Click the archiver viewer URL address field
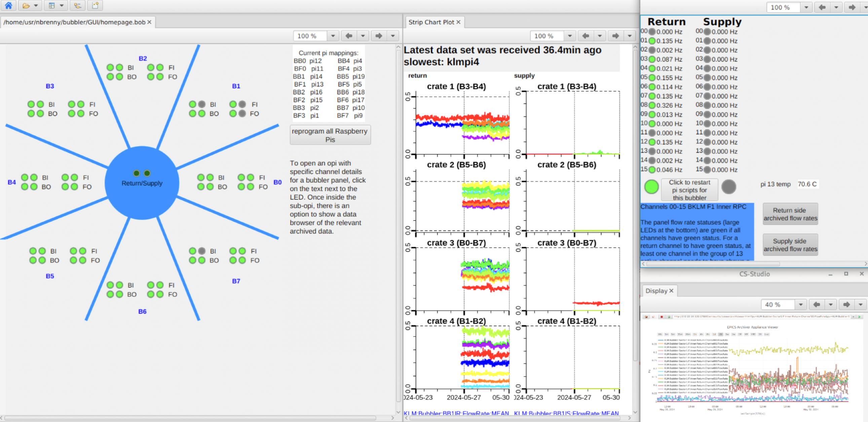This screenshot has height=422, width=868. click(x=762, y=317)
